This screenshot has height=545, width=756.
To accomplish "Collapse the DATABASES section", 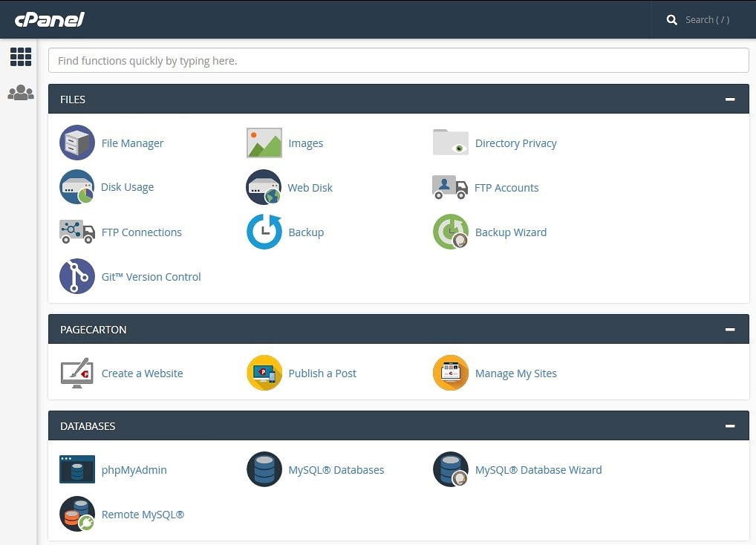I will pos(730,426).
